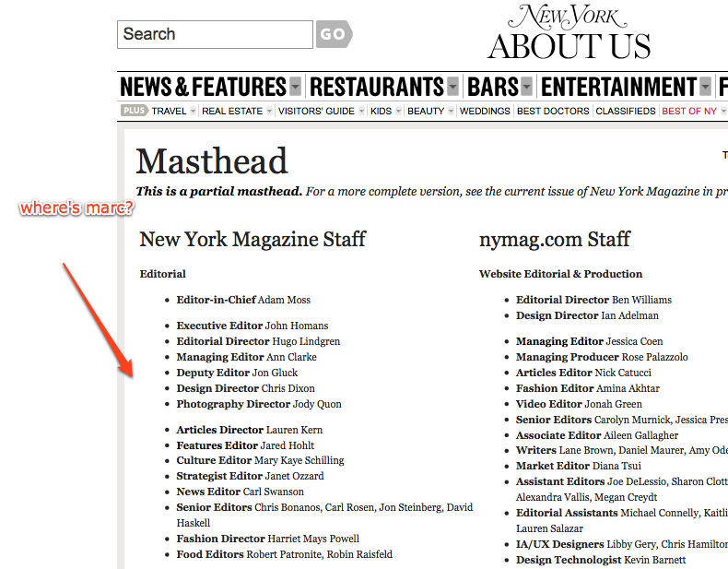Open the Restaurants main nav section
Viewport: 728px width, 569px height.
(x=377, y=88)
